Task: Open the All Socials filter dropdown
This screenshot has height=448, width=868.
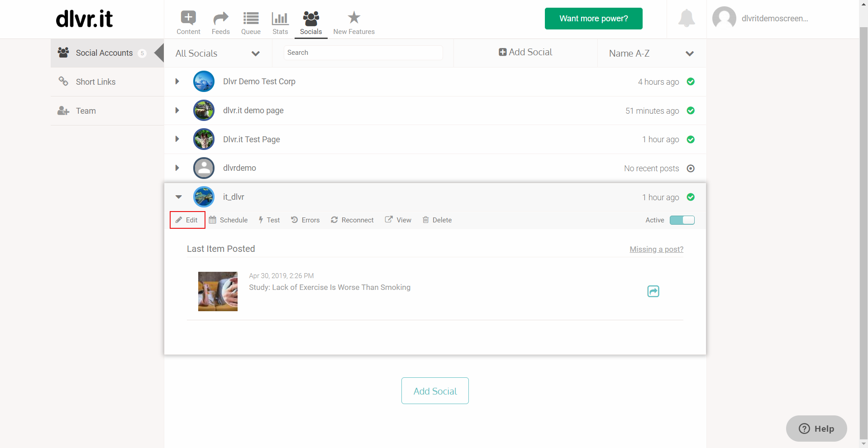Action: (x=218, y=53)
